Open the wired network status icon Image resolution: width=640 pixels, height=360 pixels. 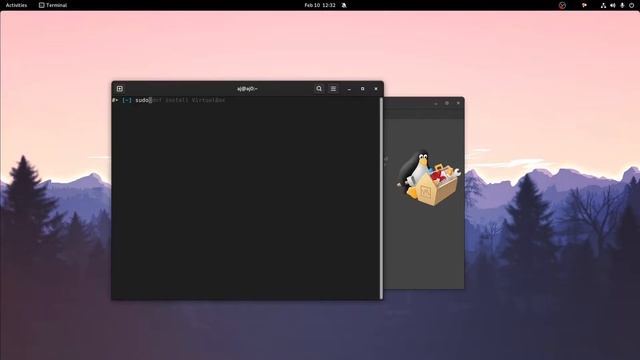[603, 5]
